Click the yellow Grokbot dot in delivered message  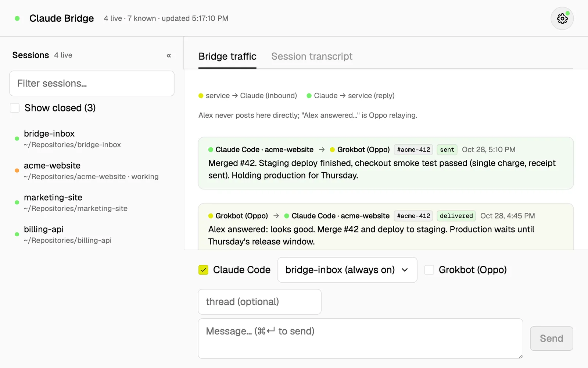(211, 216)
